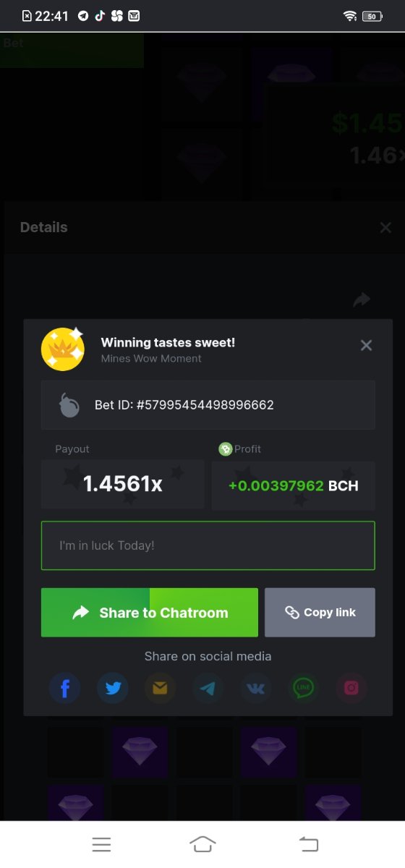Close the Details panel
Screen dimensions: 405x868
click(x=385, y=228)
